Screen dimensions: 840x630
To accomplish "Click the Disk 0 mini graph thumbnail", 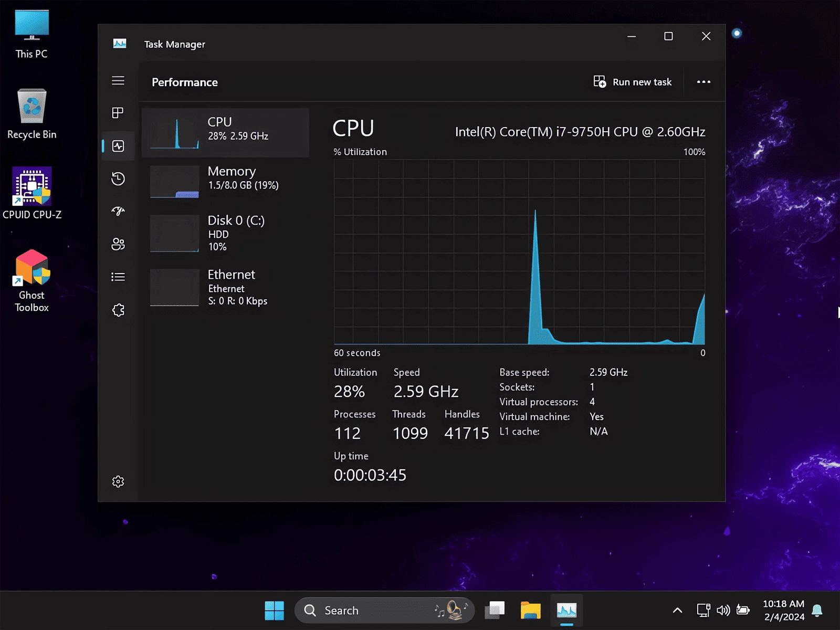I will (x=174, y=234).
